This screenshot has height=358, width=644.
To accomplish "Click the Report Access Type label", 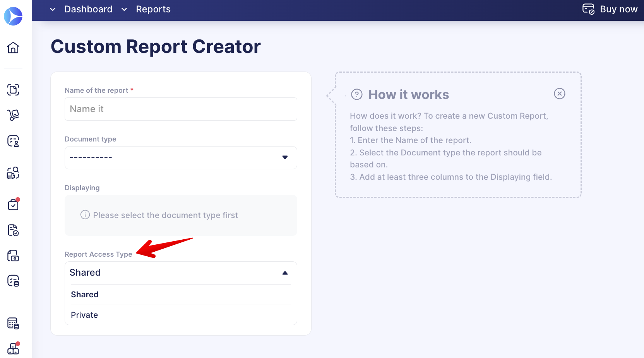I will tap(98, 254).
